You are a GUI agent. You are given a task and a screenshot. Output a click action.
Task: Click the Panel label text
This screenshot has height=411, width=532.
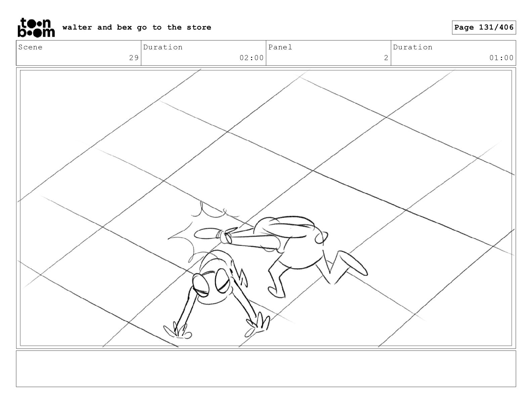click(280, 47)
